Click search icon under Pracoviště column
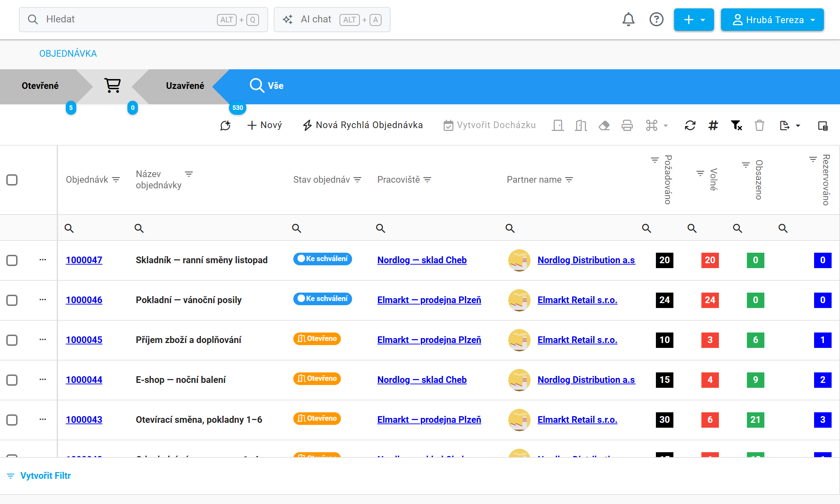Image resolution: width=840 pixels, height=504 pixels. click(x=380, y=228)
